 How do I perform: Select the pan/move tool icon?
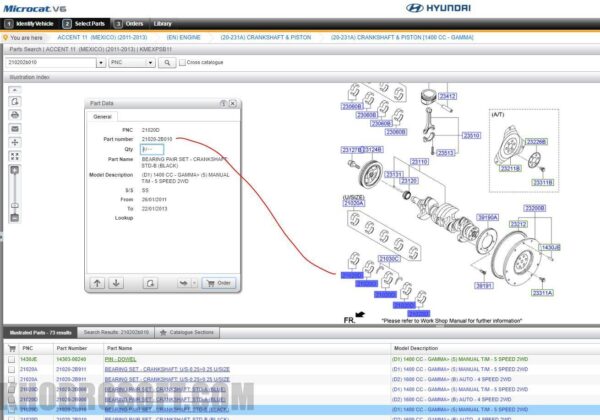point(15,142)
